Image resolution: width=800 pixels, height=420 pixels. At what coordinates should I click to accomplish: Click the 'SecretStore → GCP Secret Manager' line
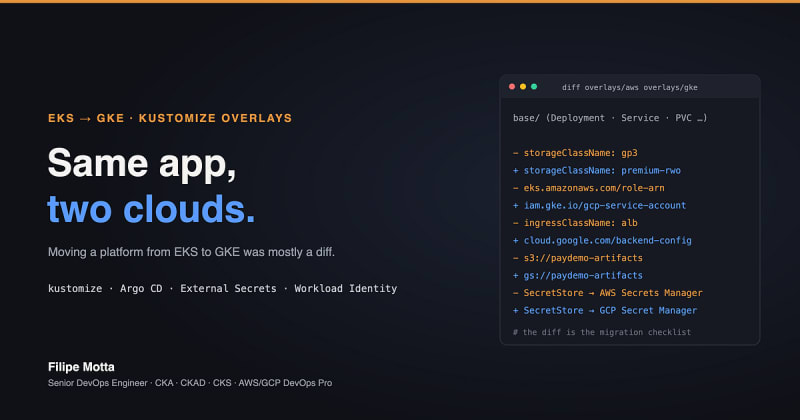(x=605, y=310)
